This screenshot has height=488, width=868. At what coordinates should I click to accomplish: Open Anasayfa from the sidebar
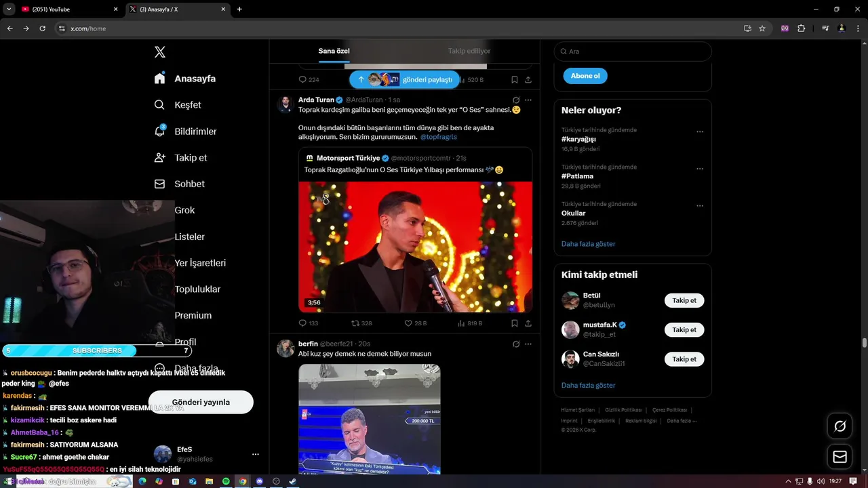(x=184, y=79)
